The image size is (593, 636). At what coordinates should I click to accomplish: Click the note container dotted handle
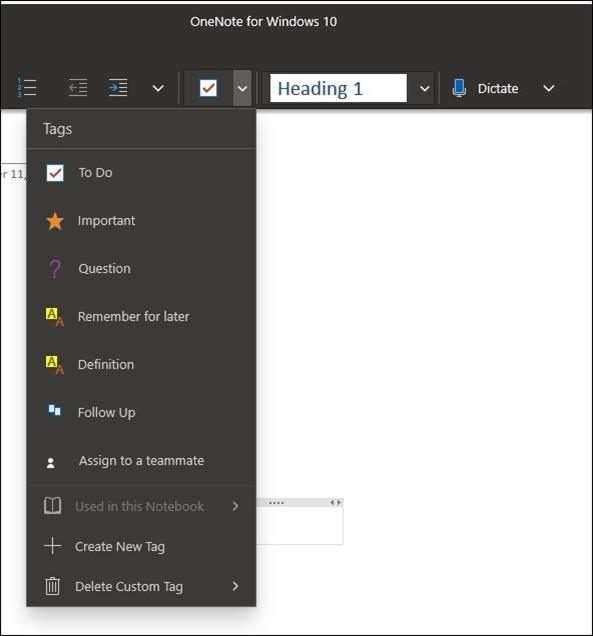276,503
